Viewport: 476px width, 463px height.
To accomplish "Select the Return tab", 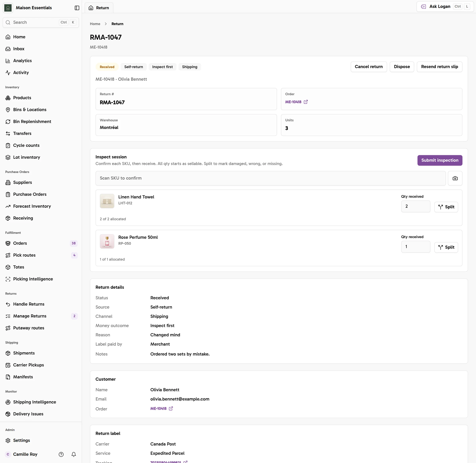I will click(x=99, y=8).
